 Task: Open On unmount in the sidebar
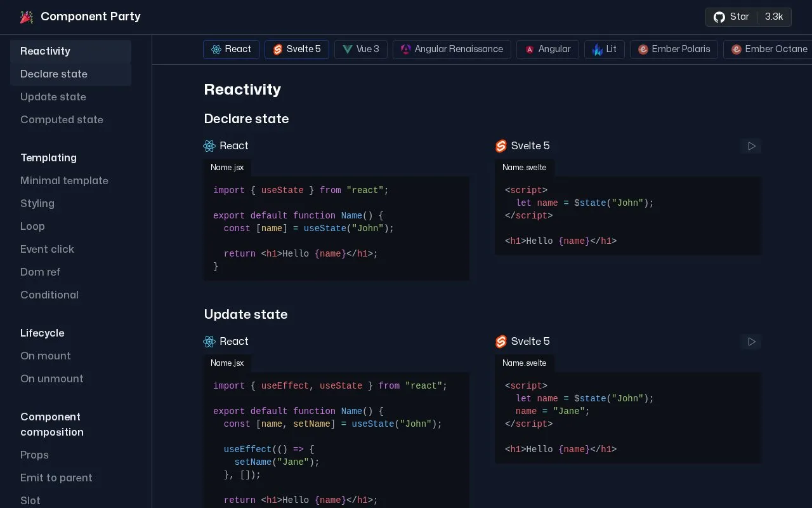pos(70,379)
